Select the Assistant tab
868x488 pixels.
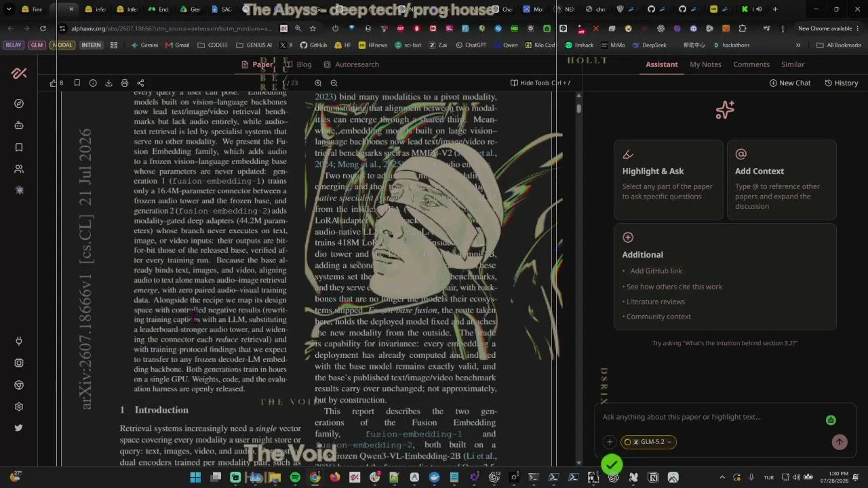(x=662, y=64)
